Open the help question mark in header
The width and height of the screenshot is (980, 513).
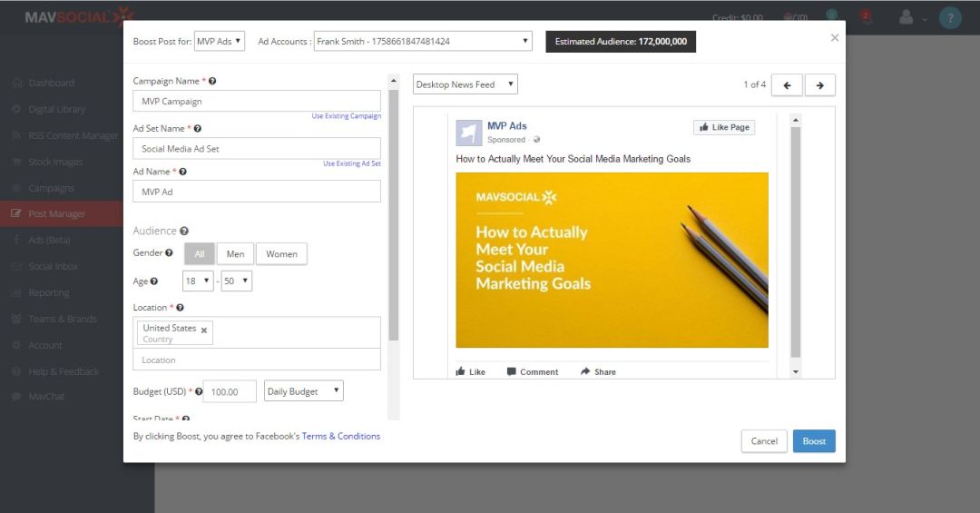click(x=950, y=17)
